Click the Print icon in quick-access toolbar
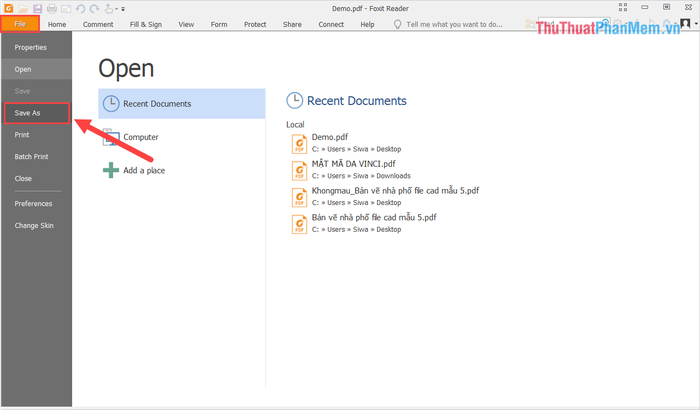Image resolution: width=700 pixels, height=410 pixels. [x=52, y=8]
